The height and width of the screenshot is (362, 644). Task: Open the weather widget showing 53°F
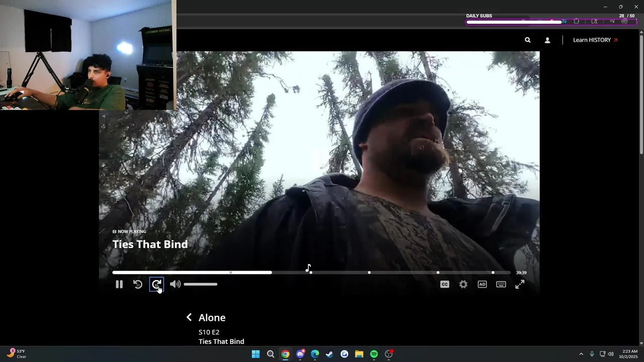coord(16,354)
